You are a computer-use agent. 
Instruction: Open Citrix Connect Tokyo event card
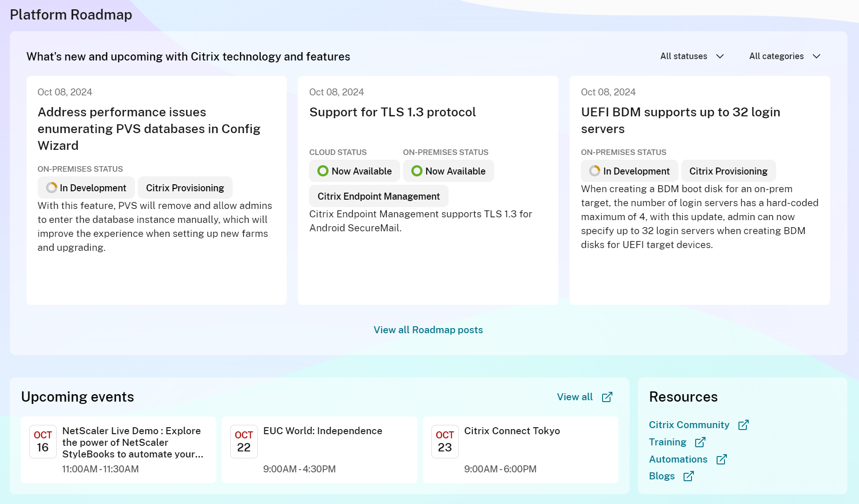coord(512,431)
